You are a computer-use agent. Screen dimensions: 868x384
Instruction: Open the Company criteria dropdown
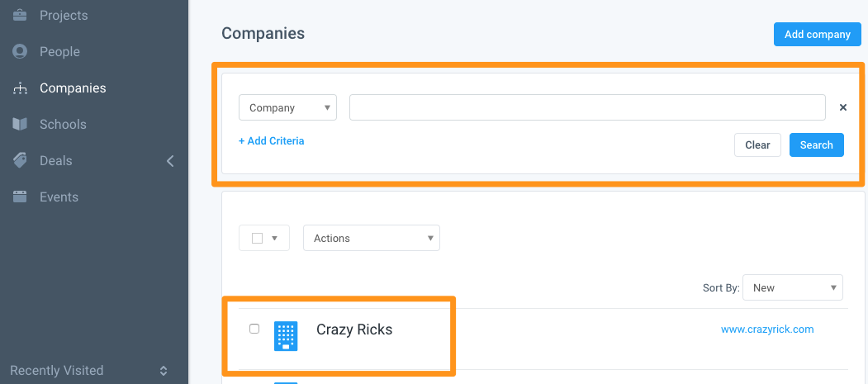coord(287,107)
